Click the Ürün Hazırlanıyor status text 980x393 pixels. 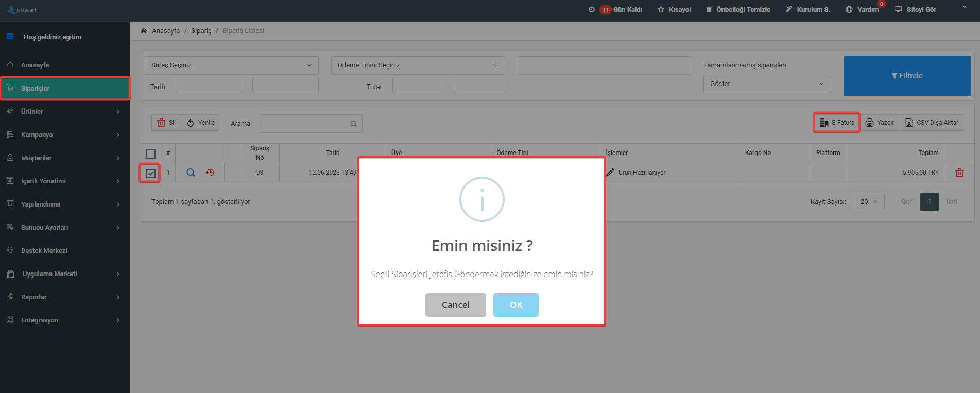point(642,173)
